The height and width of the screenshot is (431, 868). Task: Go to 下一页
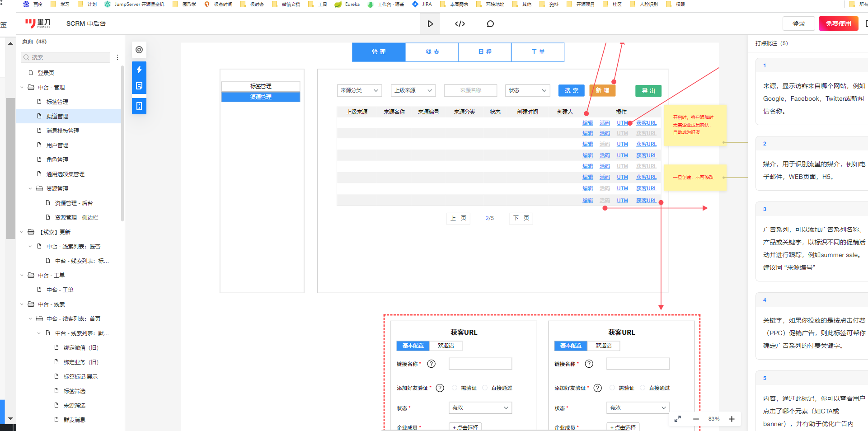coord(521,218)
